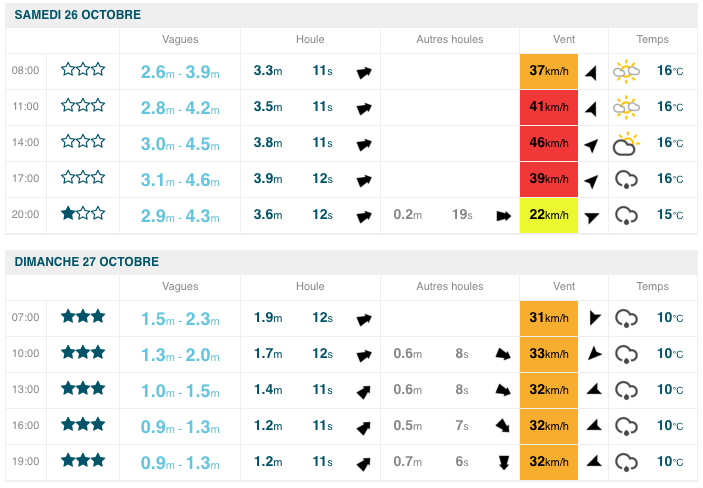Click the star rating for Saturday 08:00
The width and height of the screenshot is (703, 488).
pos(83,71)
